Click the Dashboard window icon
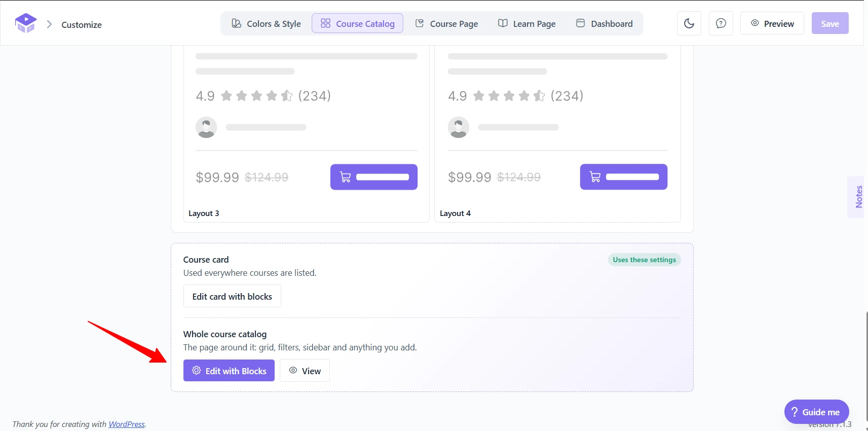Viewport: 868px width, 431px height. point(581,23)
